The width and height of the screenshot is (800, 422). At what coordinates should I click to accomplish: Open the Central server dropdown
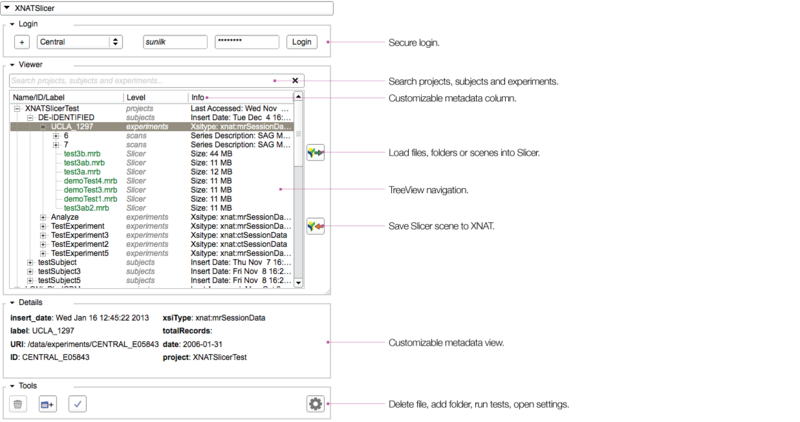(x=78, y=42)
